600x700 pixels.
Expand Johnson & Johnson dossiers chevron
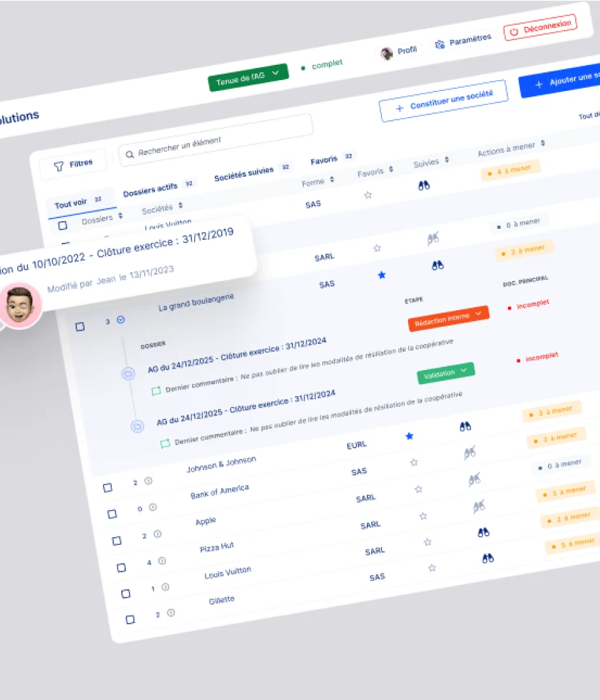(x=148, y=481)
